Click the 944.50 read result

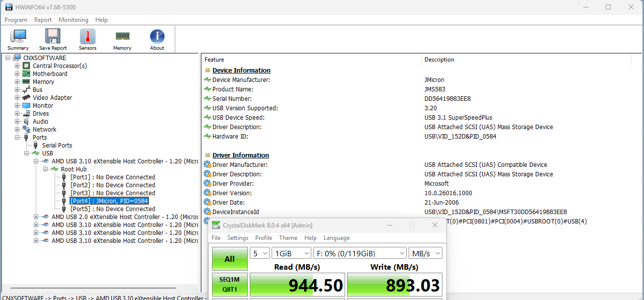tap(297, 285)
